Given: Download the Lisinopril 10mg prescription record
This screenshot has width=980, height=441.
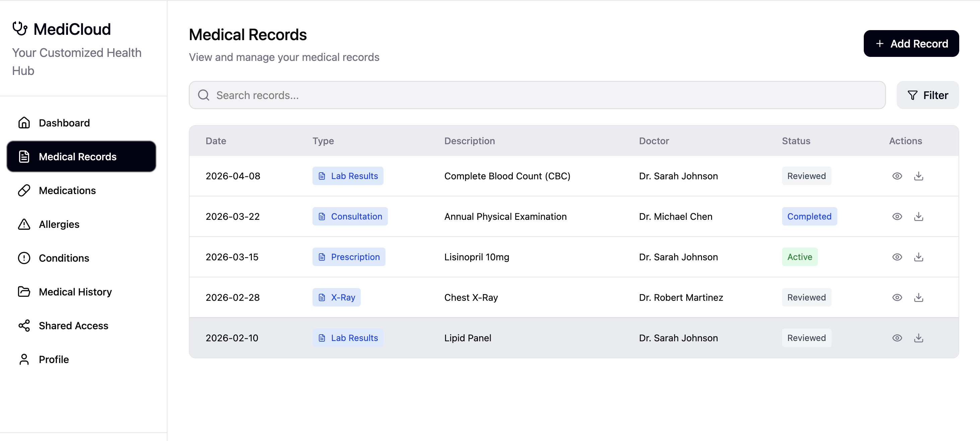Looking at the screenshot, I should (x=918, y=257).
